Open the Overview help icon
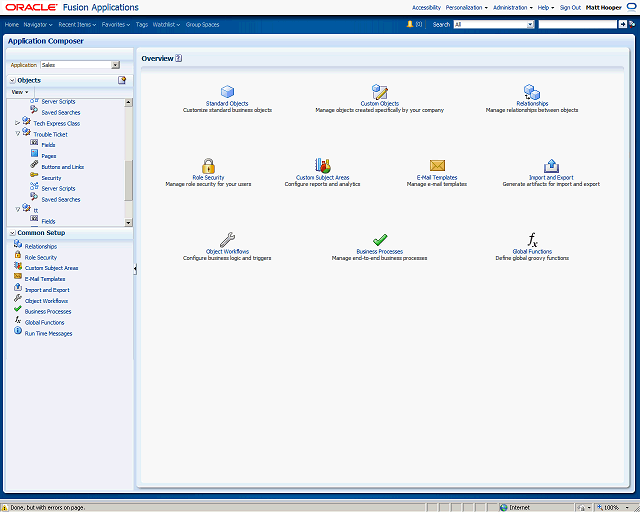The width and height of the screenshot is (640, 512). point(178,58)
